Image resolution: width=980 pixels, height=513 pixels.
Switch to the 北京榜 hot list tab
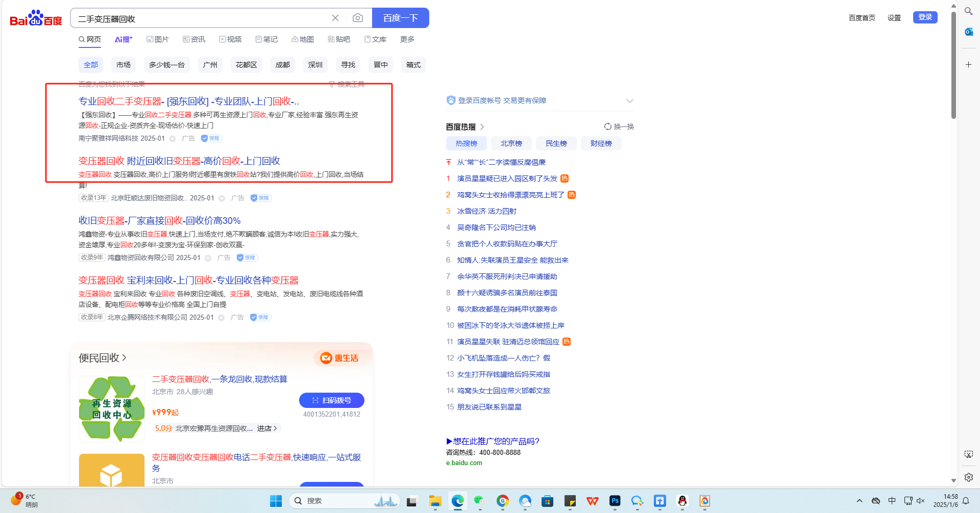511,143
